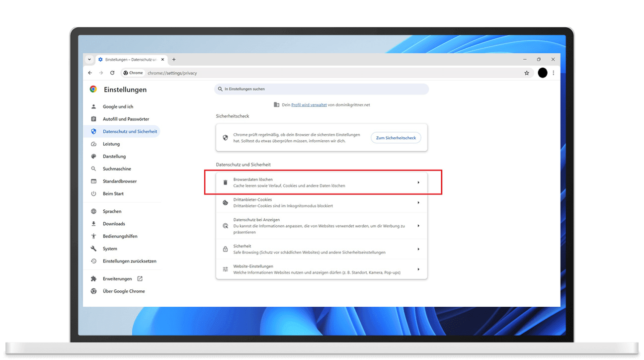644x360 pixels.
Task: Click the Downloads arrow icon
Action: (93, 224)
